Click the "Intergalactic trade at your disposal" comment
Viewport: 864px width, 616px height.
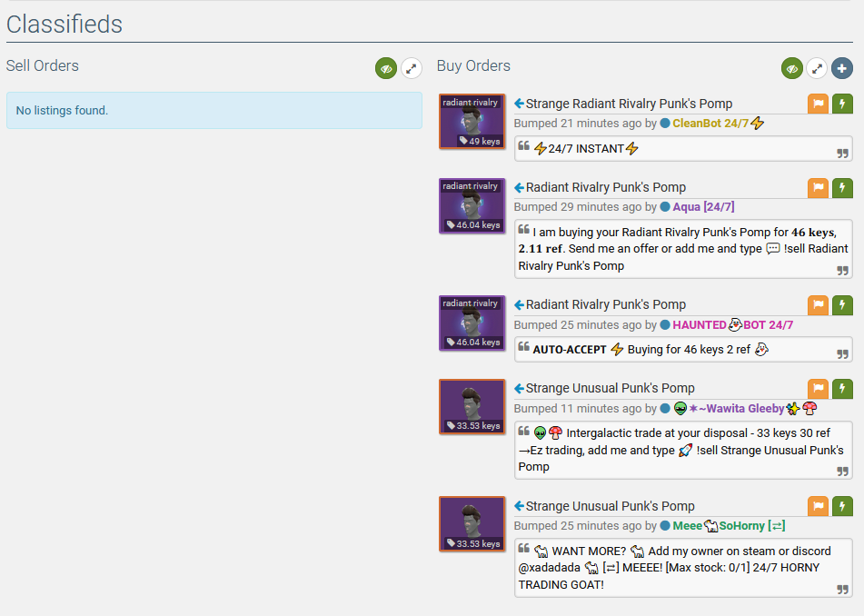click(x=682, y=450)
